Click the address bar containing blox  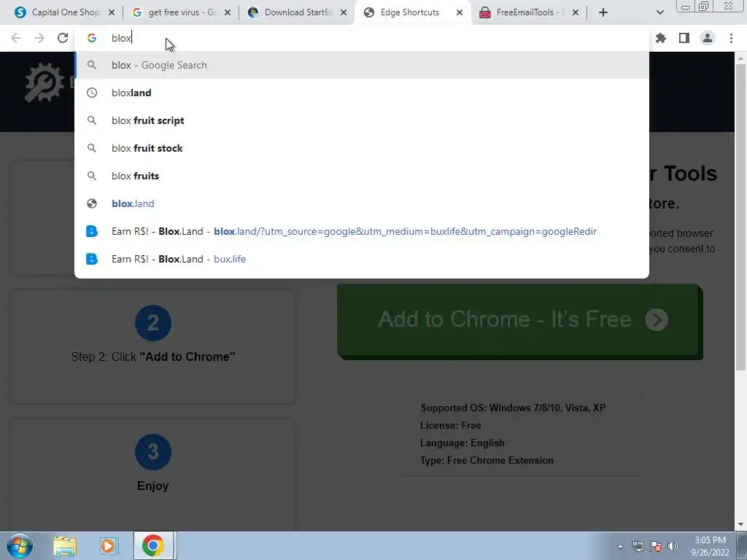(362, 38)
